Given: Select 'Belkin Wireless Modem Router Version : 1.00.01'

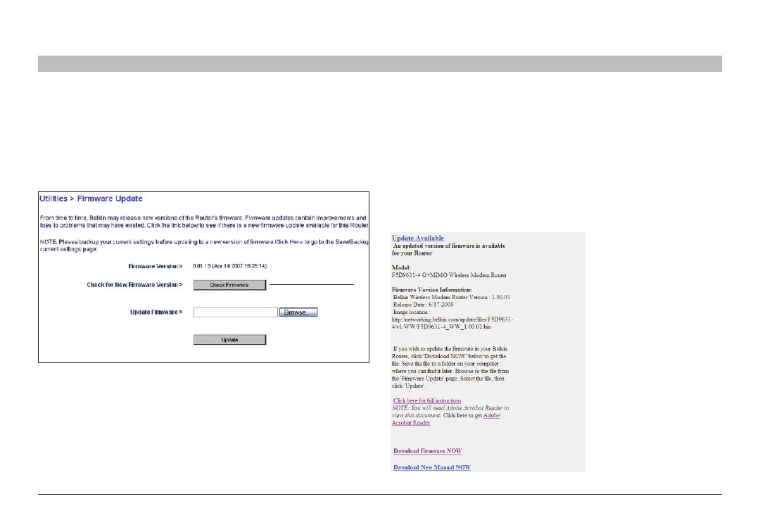Looking at the screenshot, I should click(x=451, y=297).
